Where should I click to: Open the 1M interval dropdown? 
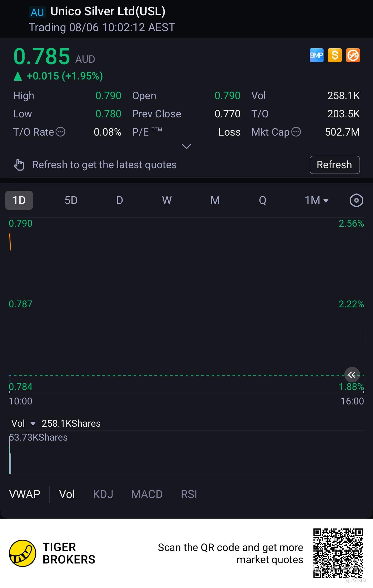tap(317, 200)
